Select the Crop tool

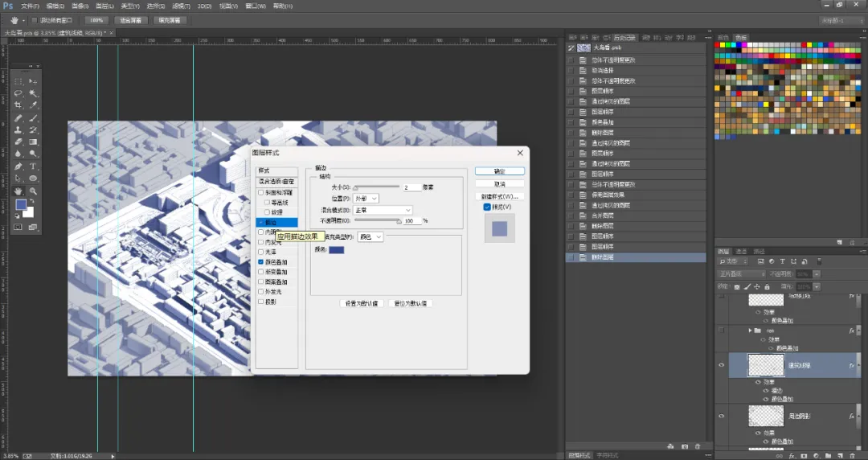(18, 105)
